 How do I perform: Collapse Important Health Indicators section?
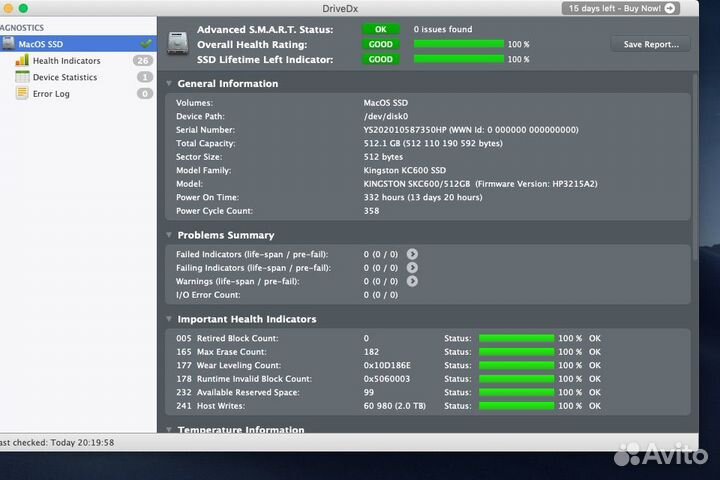169,319
